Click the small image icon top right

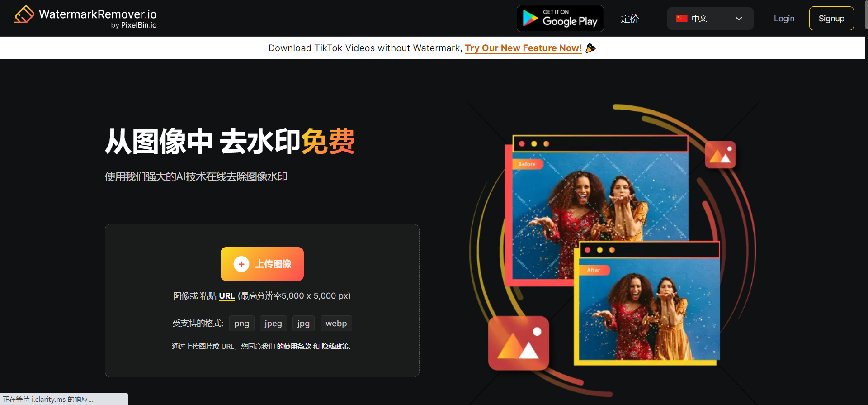tap(720, 155)
